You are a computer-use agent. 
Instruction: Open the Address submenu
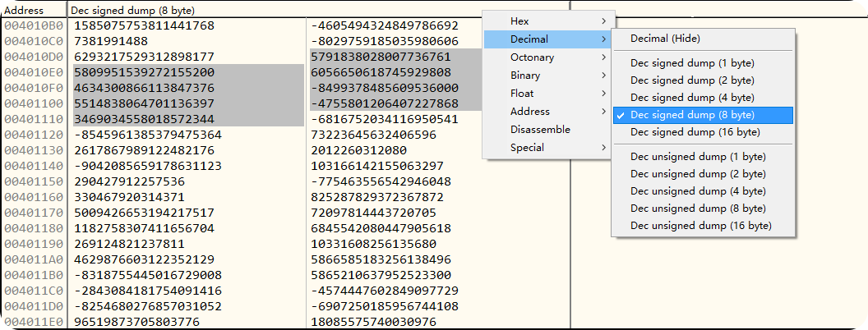[x=547, y=111]
